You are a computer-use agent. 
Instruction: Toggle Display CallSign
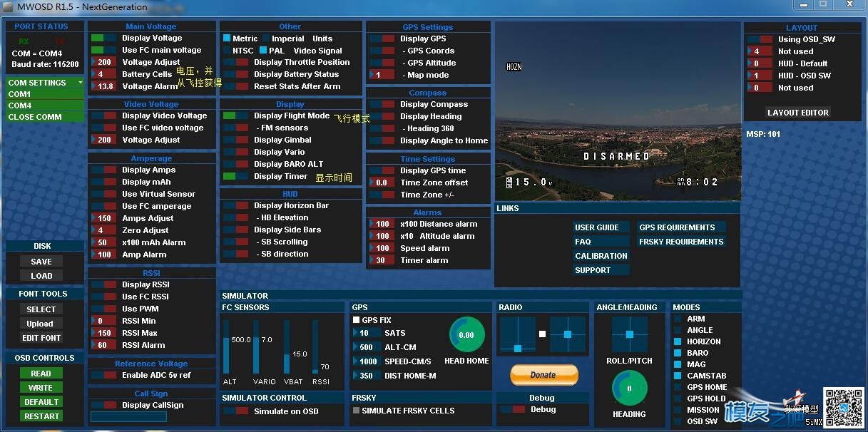[103, 405]
